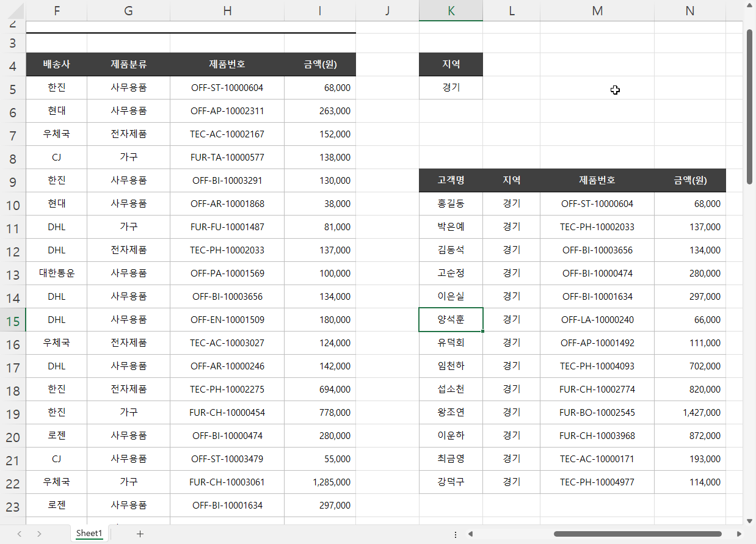Select cell containing 강덕구
Viewport: 756px width, 544px height.
[x=451, y=482]
